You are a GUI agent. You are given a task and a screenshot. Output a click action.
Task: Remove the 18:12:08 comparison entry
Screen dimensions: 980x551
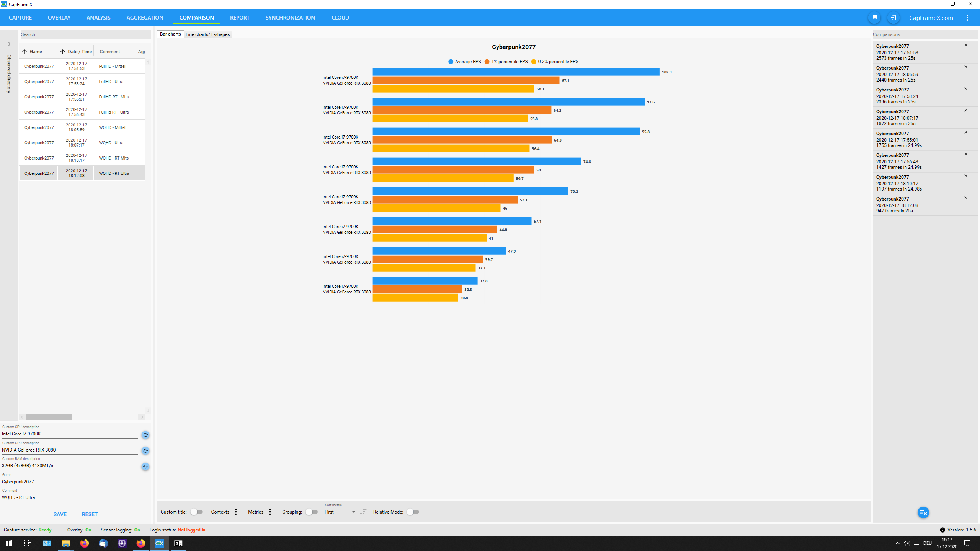965,198
